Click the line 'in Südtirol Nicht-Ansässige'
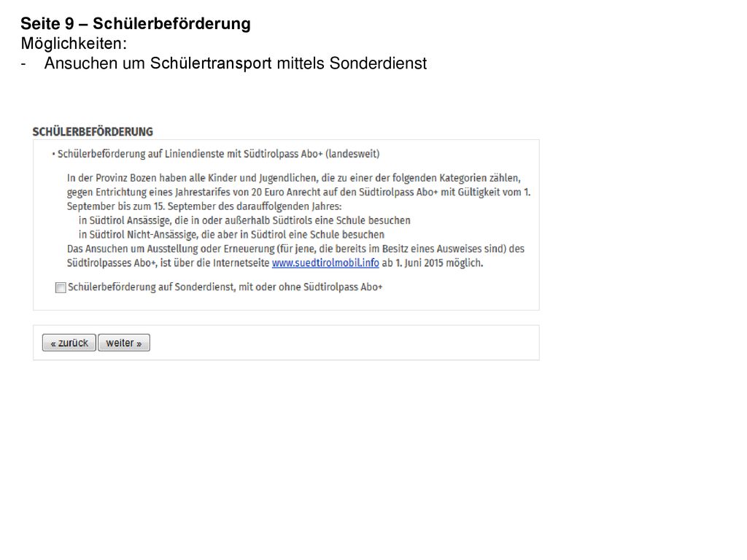Screen dimensions: 747x560 231,235
